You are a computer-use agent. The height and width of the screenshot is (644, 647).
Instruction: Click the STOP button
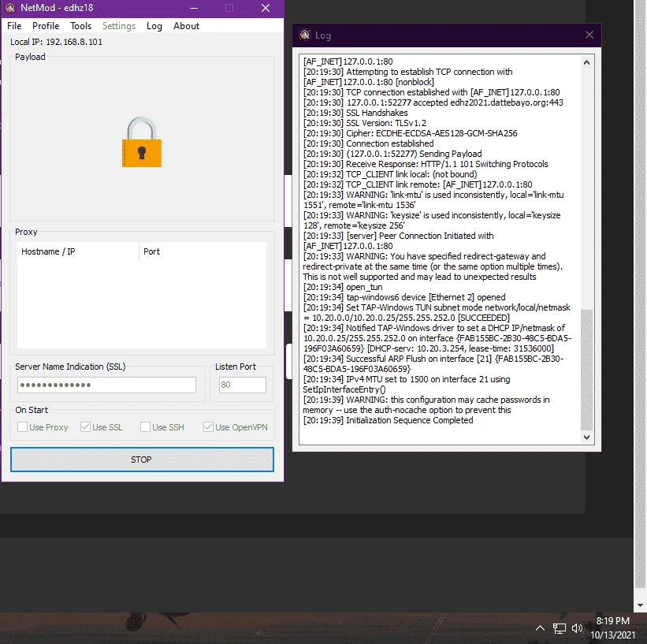[x=142, y=460]
